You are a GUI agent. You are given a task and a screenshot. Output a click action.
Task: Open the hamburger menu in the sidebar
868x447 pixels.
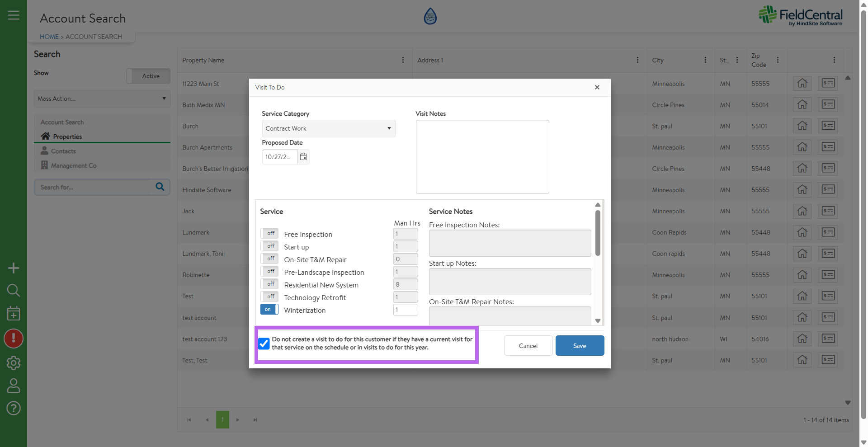point(14,15)
